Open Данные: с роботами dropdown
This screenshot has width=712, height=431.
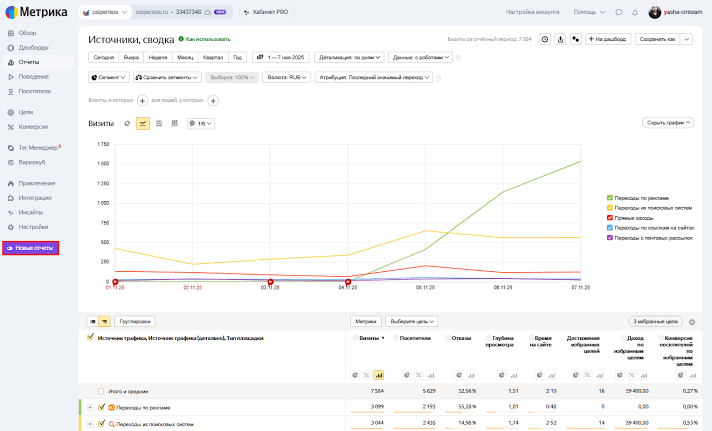coord(420,57)
